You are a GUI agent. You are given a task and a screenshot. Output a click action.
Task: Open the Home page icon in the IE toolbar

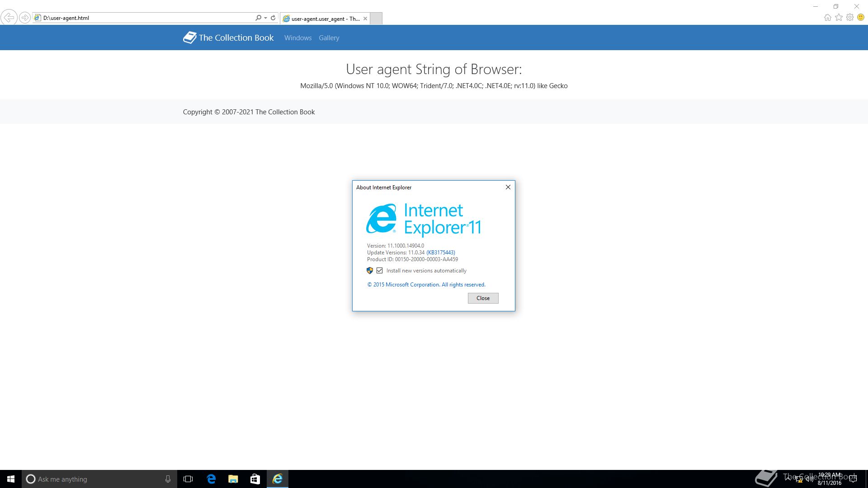[x=828, y=18]
